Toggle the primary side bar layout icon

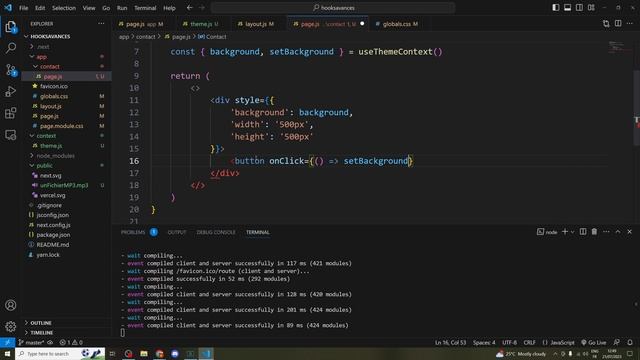point(556,7)
